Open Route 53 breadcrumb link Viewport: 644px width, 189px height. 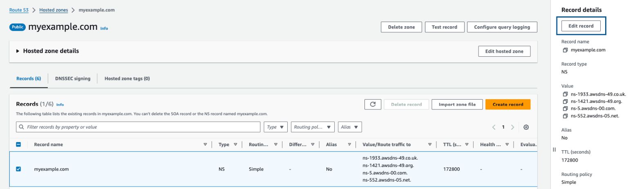(19, 10)
